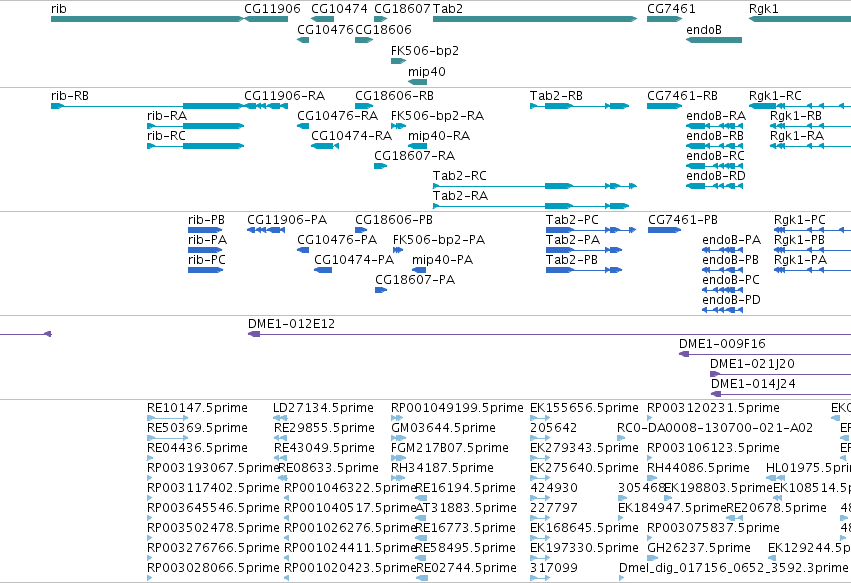Select transcript rib-RC
The width and height of the screenshot is (851, 583).
click(x=166, y=136)
